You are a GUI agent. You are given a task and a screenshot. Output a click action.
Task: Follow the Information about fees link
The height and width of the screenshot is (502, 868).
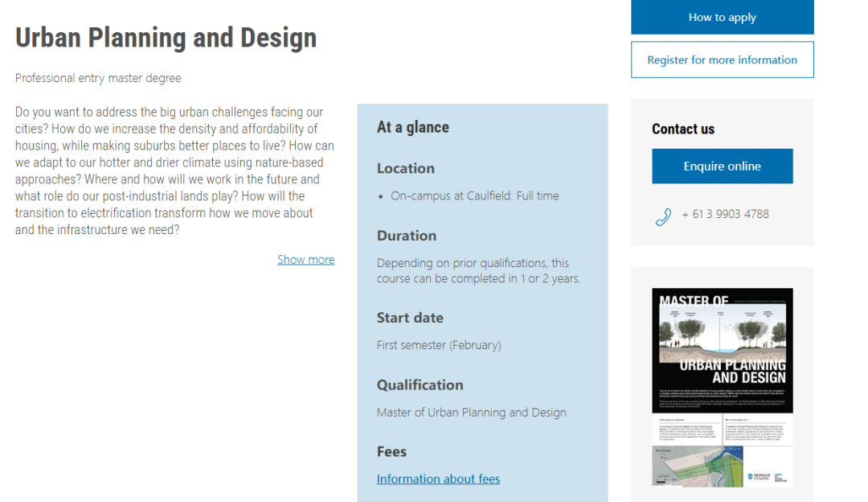(438, 479)
